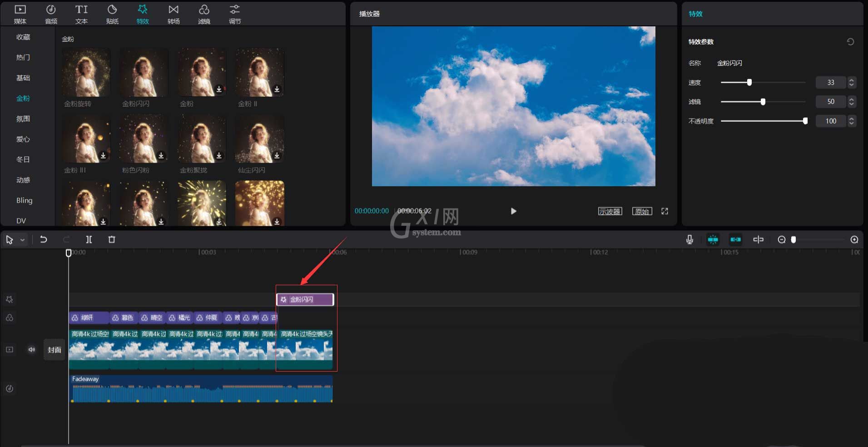Play the preview video

[513, 211]
